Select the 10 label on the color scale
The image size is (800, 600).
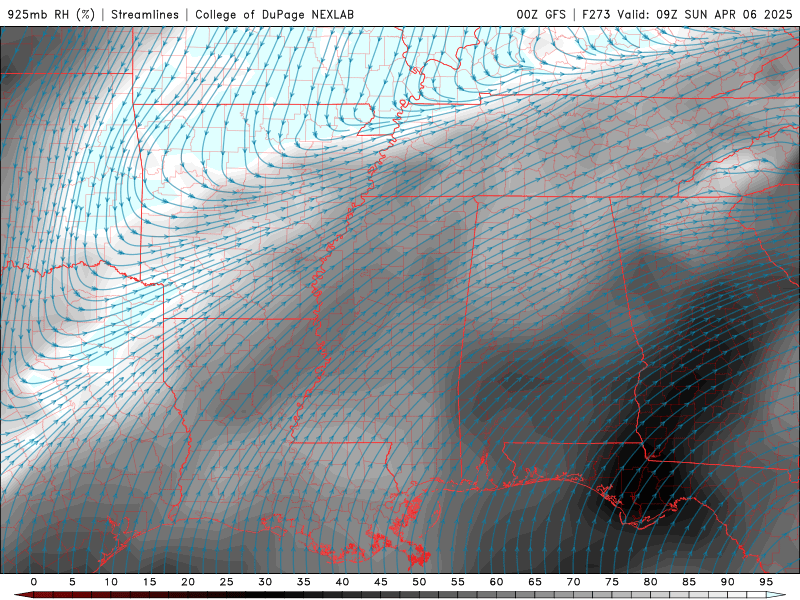111,582
